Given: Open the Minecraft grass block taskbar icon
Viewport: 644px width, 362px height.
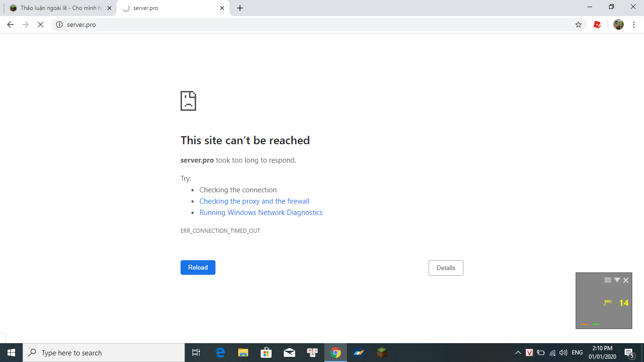Looking at the screenshot, I should point(382,353).
